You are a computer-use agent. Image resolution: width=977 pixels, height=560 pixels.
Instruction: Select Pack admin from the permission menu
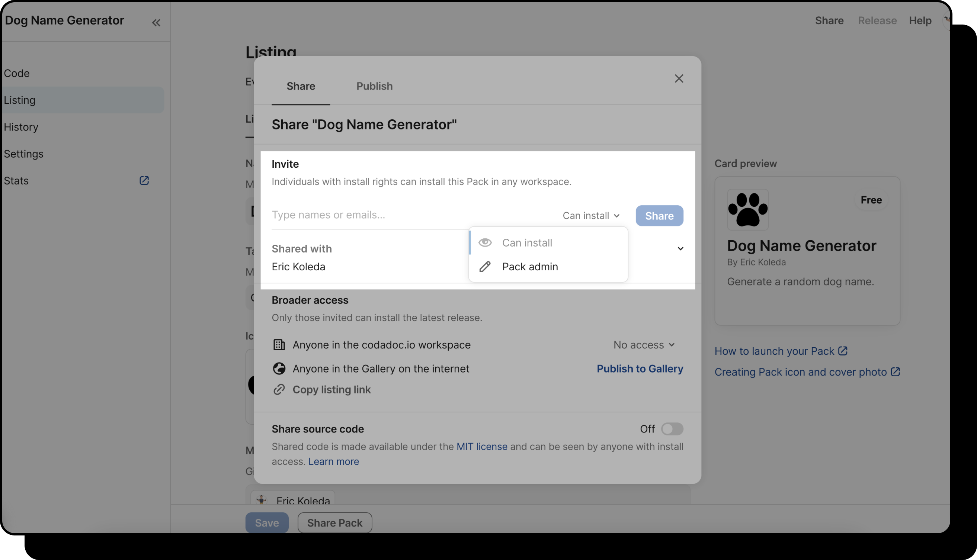529,267
